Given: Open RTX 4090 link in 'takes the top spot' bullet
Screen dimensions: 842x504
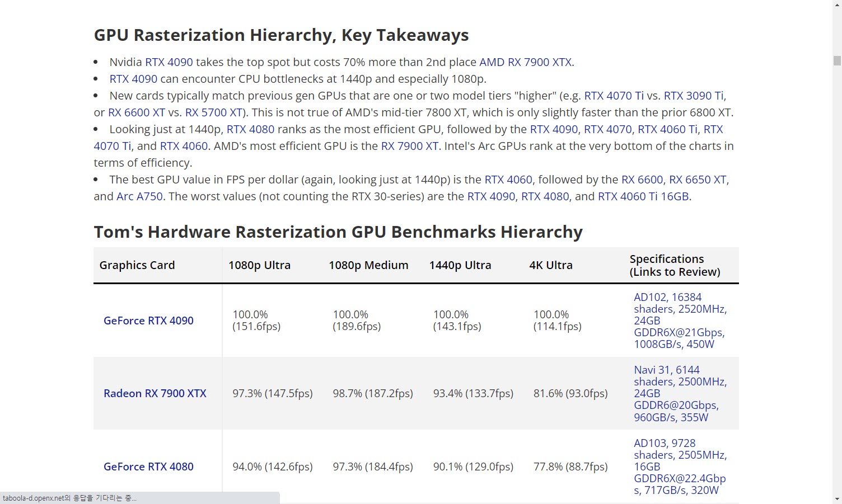Looking at the screenshot, I should coord(169,62).
